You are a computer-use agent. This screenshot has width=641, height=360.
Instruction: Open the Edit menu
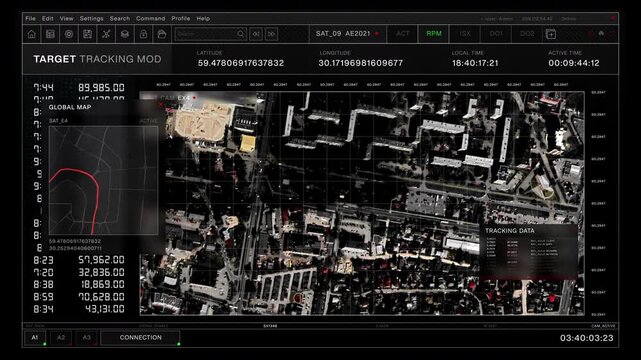[47, 18]
